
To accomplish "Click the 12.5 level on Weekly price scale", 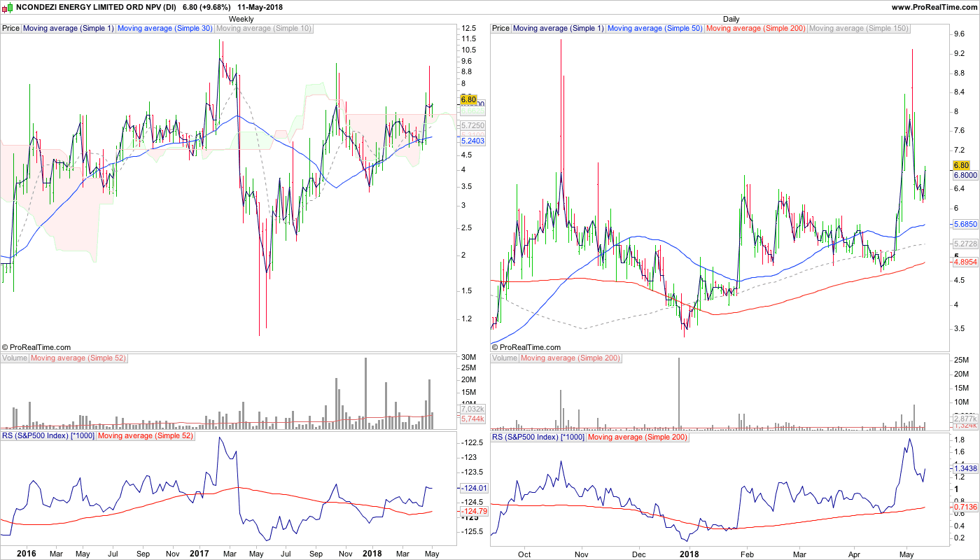I will pyautogui.click(x=468, y=28).
